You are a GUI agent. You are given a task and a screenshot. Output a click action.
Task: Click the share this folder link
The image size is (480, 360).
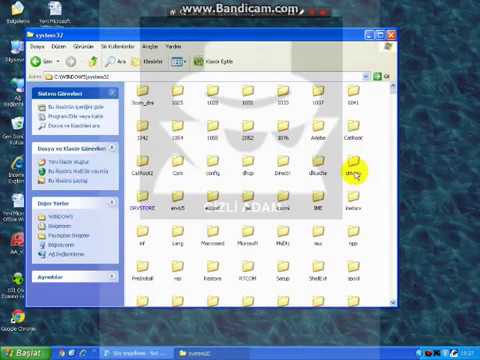click(68, 181)
